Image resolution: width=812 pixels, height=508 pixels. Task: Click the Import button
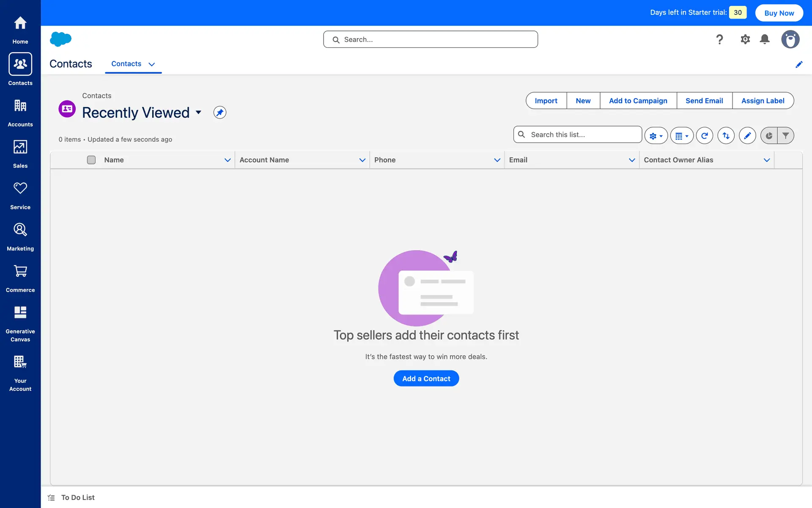coord(546,101)
